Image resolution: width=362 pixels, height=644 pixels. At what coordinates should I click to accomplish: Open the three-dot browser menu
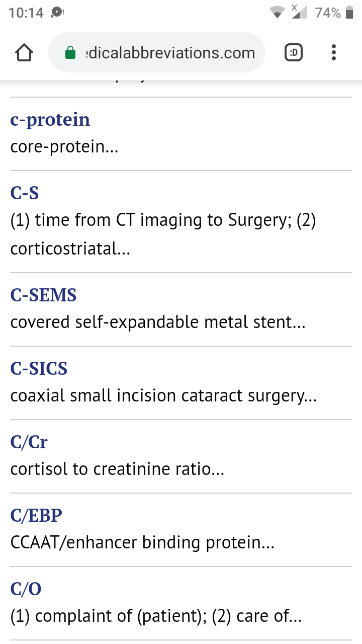click(x=334, y=52)
